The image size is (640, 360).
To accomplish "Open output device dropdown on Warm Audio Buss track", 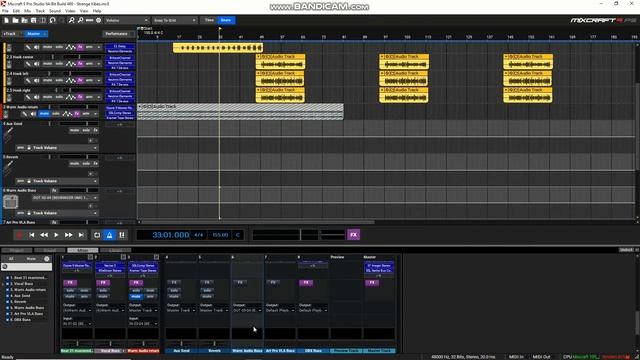I will coord(65,198).
